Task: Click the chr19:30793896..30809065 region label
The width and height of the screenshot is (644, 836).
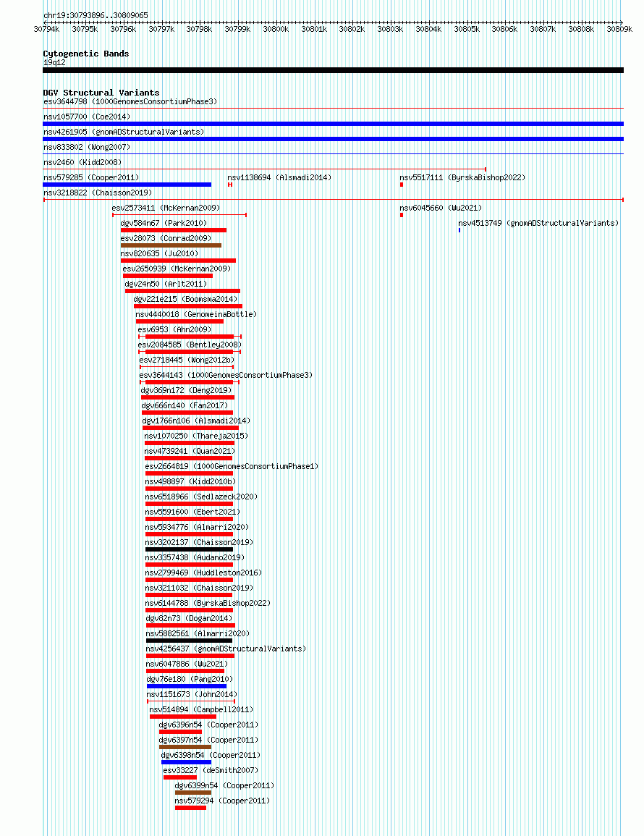Action: [96, 15]
